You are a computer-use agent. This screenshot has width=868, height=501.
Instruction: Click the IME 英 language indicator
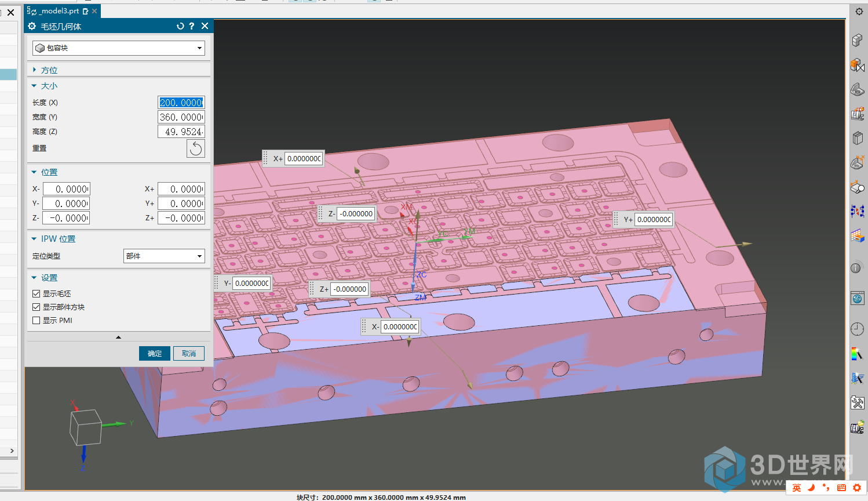pos(797,488)
